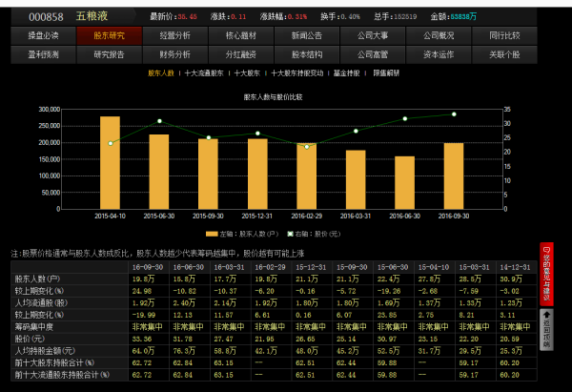Open the 关联个股 tab
The width and height of the screenshot is (572, 392).
(504, 54)
